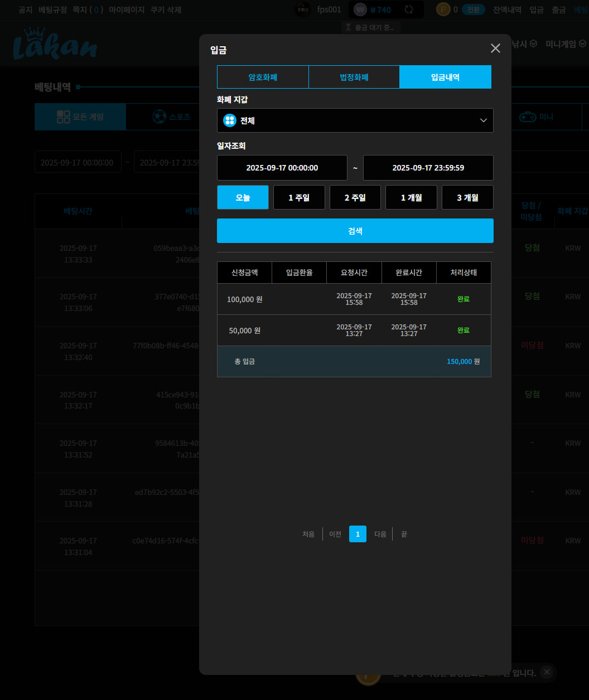
Task: Select the 입금내역 tab
Action: 446,77
